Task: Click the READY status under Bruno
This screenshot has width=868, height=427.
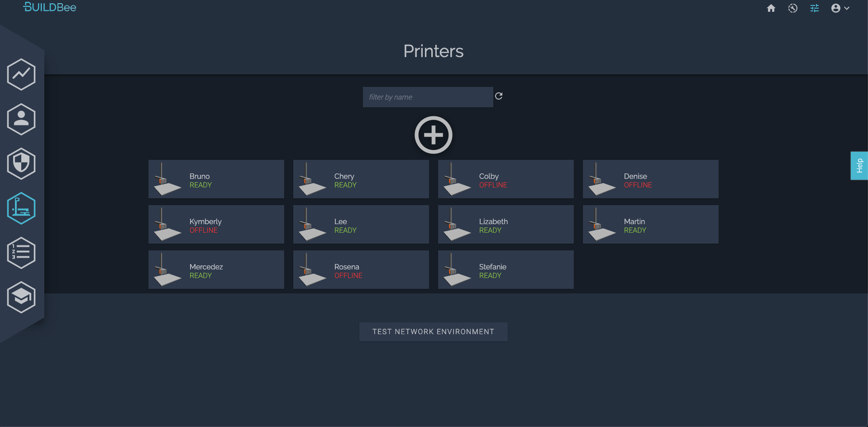Action: 200,185
